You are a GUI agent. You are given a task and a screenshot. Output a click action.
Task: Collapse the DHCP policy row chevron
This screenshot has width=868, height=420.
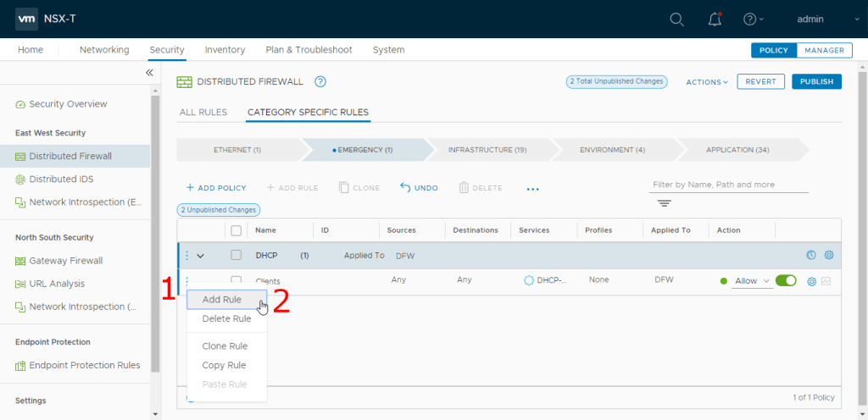[201, 255]
